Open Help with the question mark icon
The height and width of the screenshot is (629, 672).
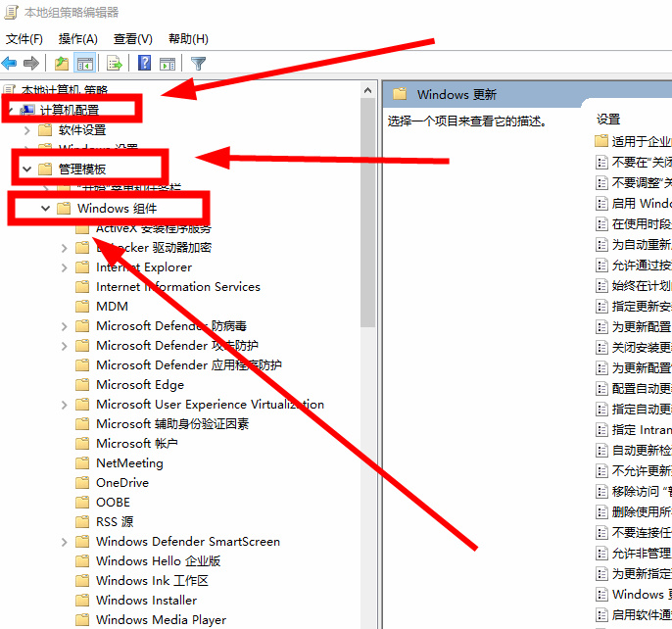[x=144, y=64]
